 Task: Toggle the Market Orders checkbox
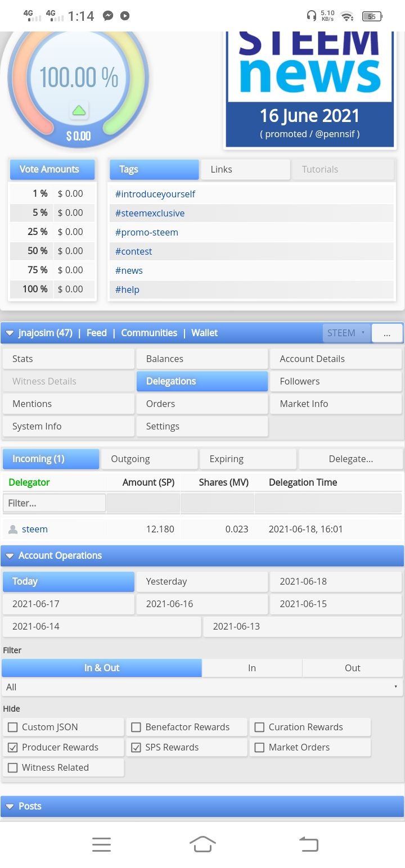[x=259, y=747]
